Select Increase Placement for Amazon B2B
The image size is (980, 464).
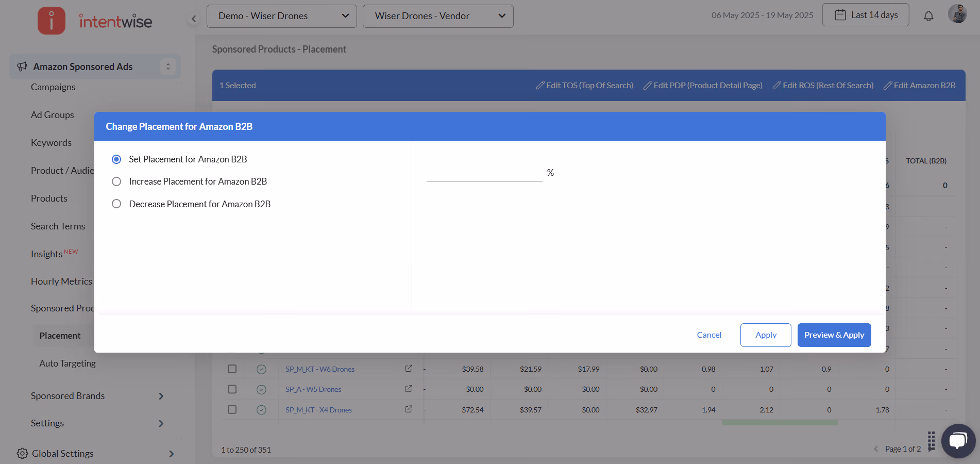(116, 181)
